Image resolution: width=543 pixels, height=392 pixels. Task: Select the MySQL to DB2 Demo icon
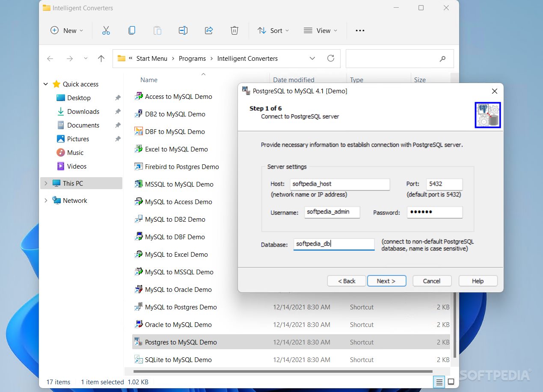pyautogui.click(x=139, y=219)
